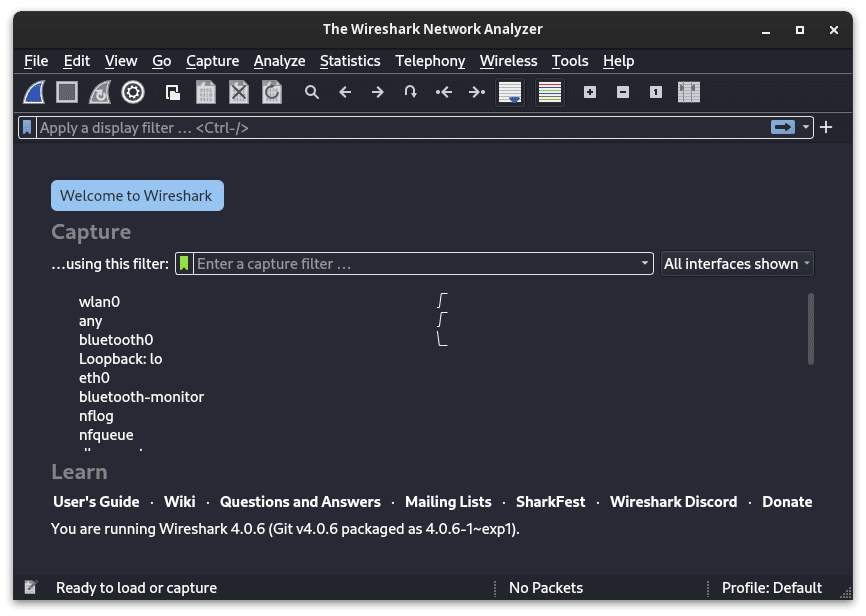Screen dimensions: 866x616
Task: Open the Wireshark Discord link
Action: (674, 502)
